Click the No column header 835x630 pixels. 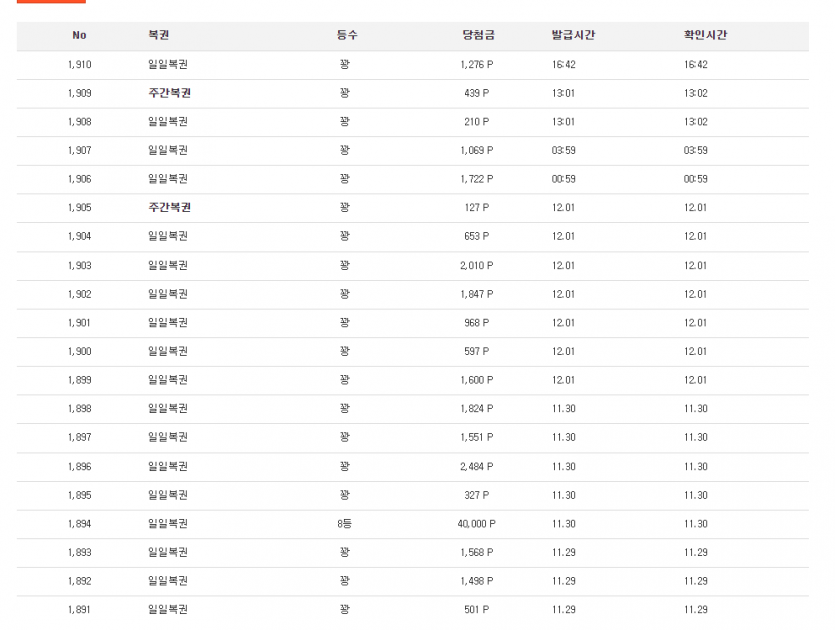(79, 35)
